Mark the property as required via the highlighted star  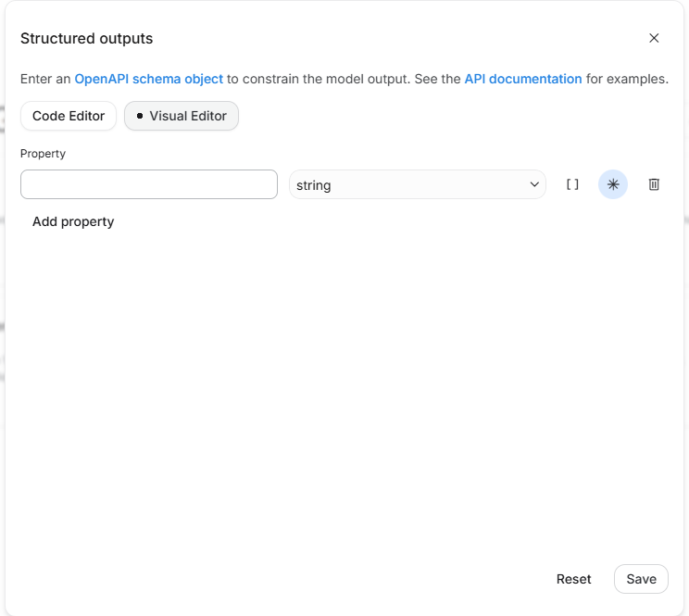point(613,184)
